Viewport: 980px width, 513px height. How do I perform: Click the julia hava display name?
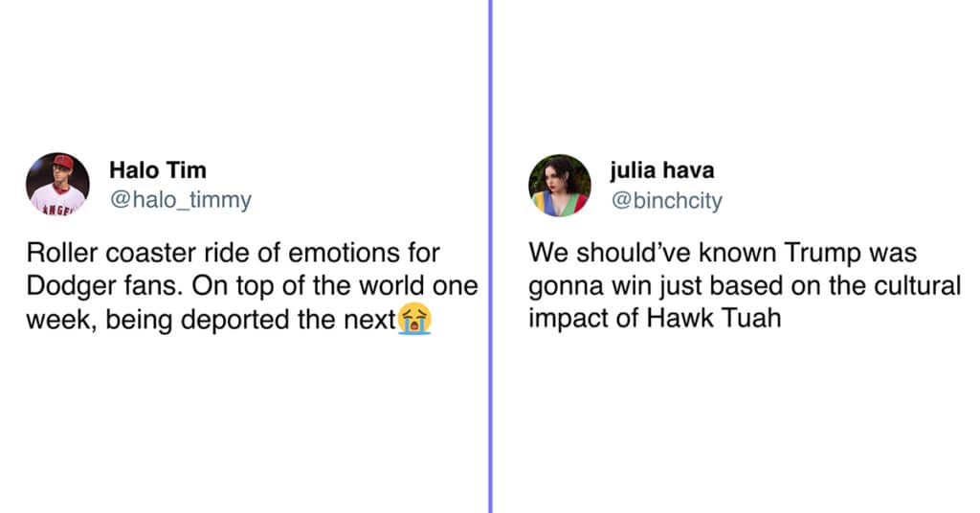click(662, 169)
